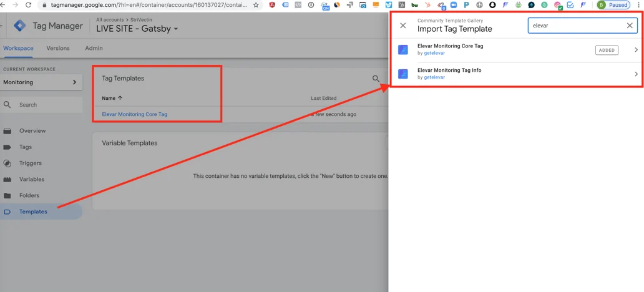Screen dimensions: 644x292
Task: Bookmark this page with the star icon
Action: pos(256,5)
